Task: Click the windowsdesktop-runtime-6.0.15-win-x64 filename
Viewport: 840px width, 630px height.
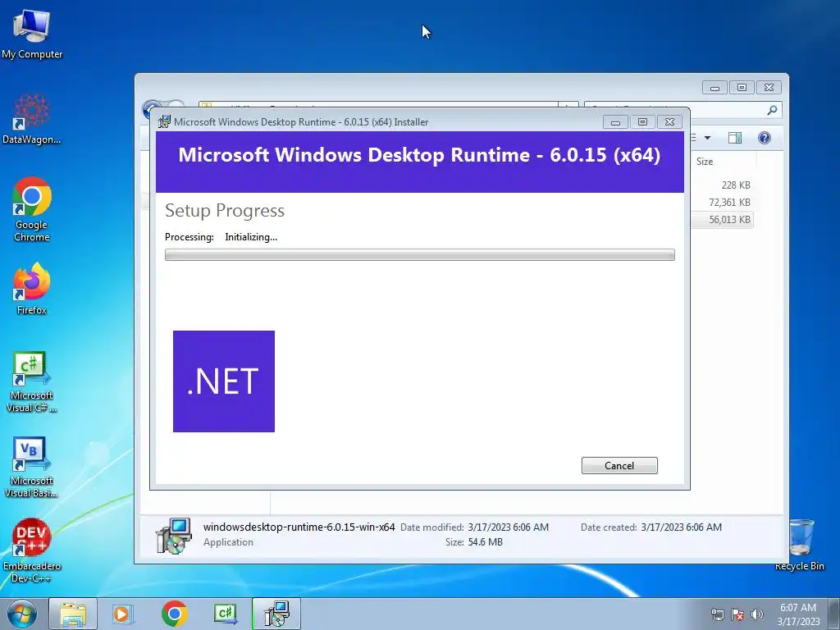Action: pyautogui.click(x=299, y=527)
